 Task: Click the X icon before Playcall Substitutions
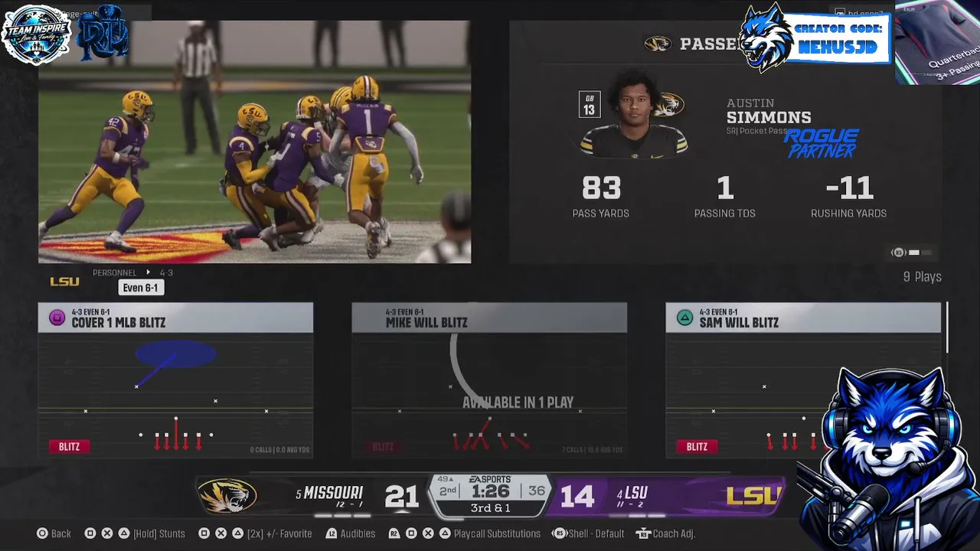coord(428,533)
